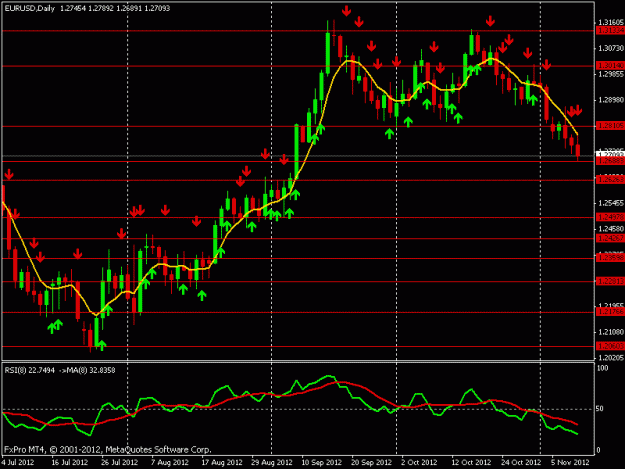Screen dimensions: 625x469
Task: Click the 29 Aug 2012 date label
Action: coord(271,462)
